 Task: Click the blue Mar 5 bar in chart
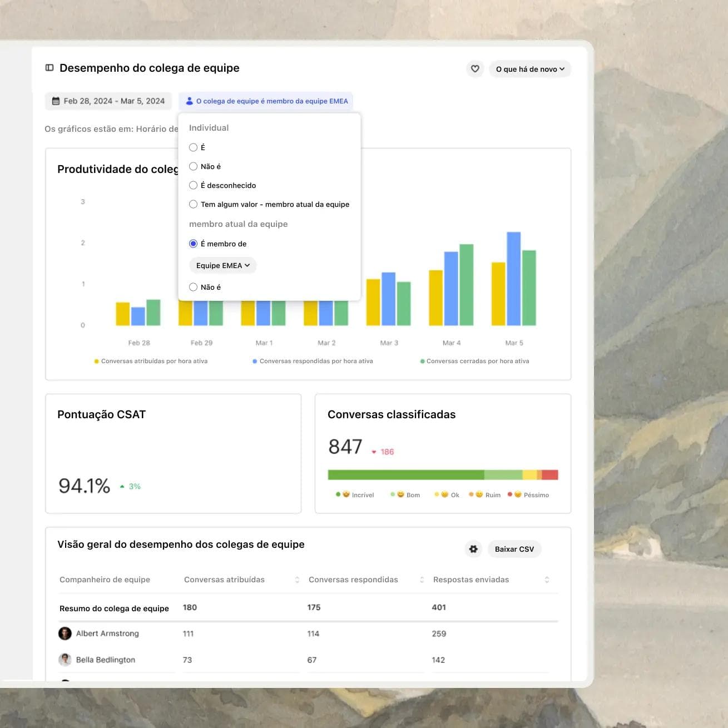pyautogui.click(x=514, y=279)
